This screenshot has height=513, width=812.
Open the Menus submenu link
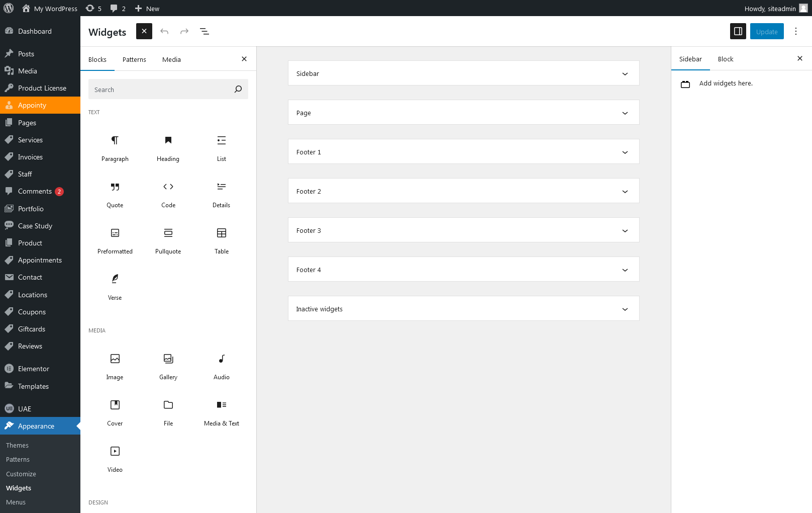pyautogui.click(x=16, y=502)
